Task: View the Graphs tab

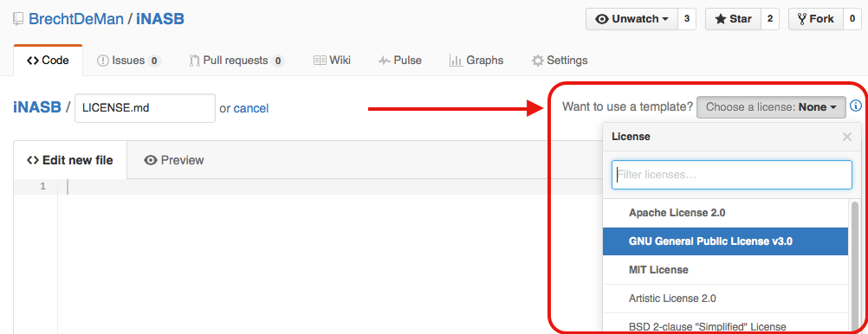Action: click(476, 61)
